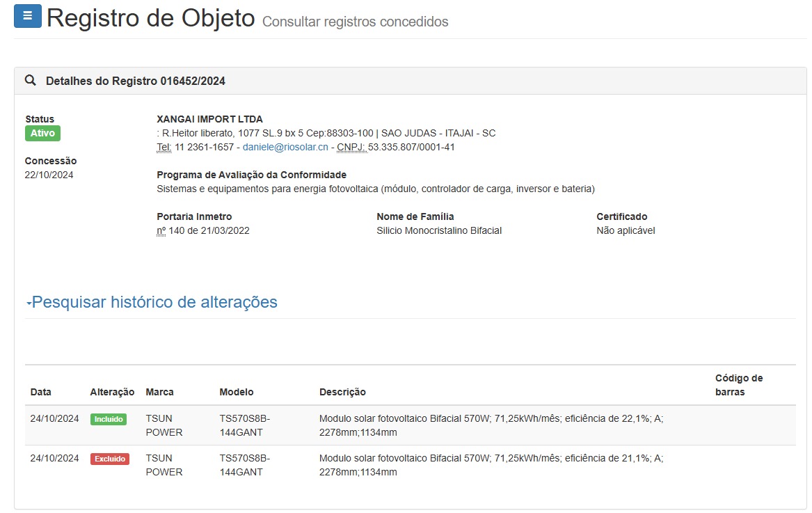This screenshot has width=812, height=513.
Task: Select phone number 11 2361-1657
Action: click(205, 147)
